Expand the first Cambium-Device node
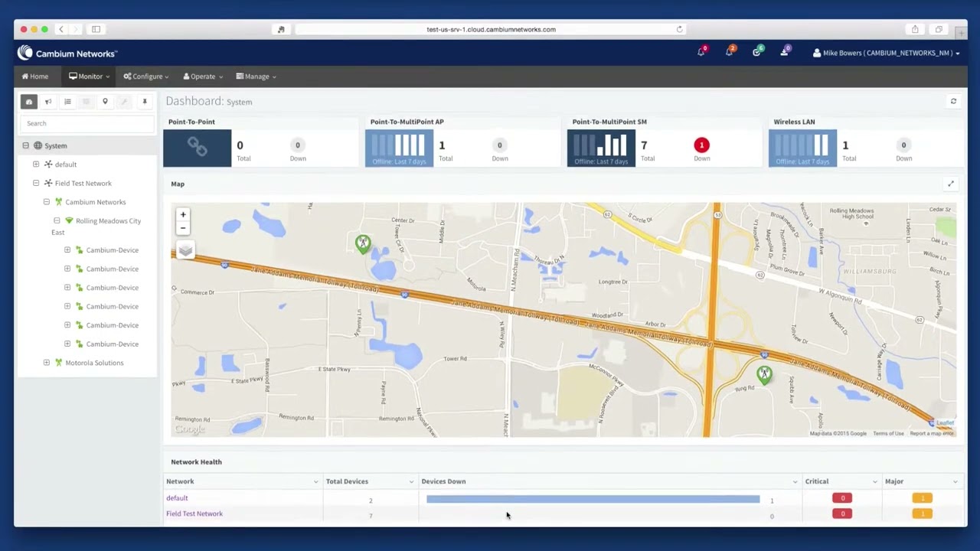The height and width of the screenshot is (551, 980). coord(67,250)
